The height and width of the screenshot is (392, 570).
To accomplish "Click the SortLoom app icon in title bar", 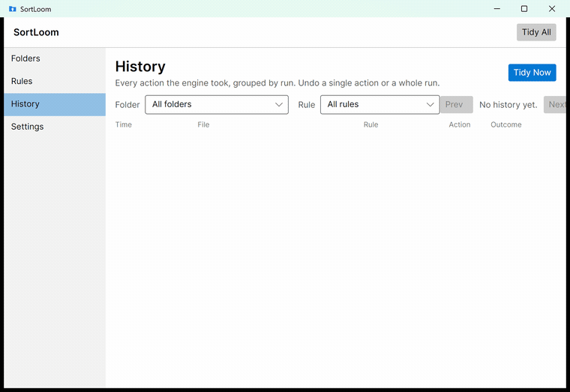I will tap(12, 9).
